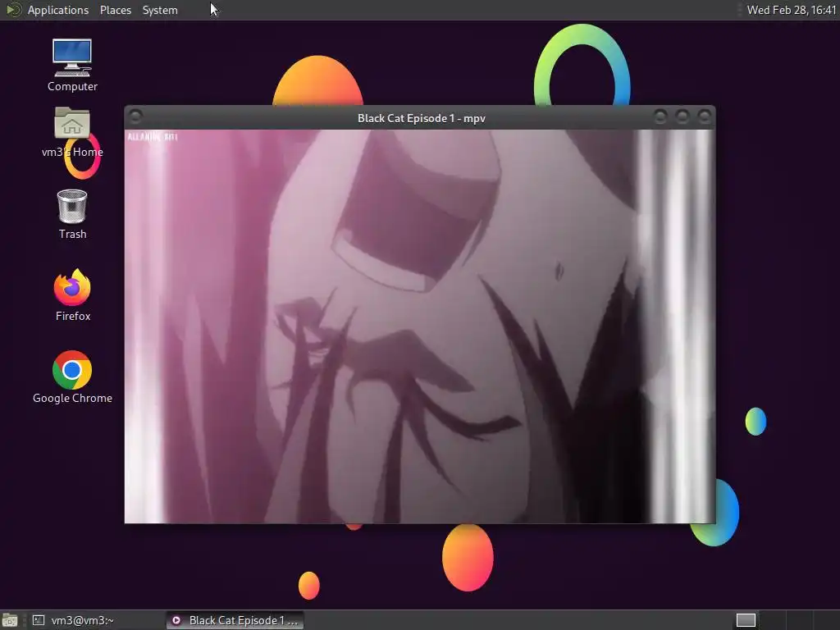Open the Trash desktop icon
840x630 pixels.
[72, 214]
